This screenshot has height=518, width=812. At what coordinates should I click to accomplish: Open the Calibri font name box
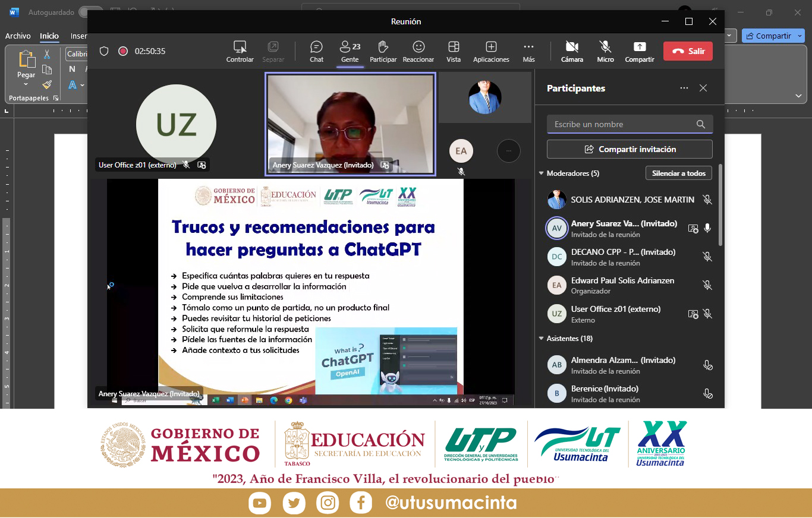click(77, 54)
